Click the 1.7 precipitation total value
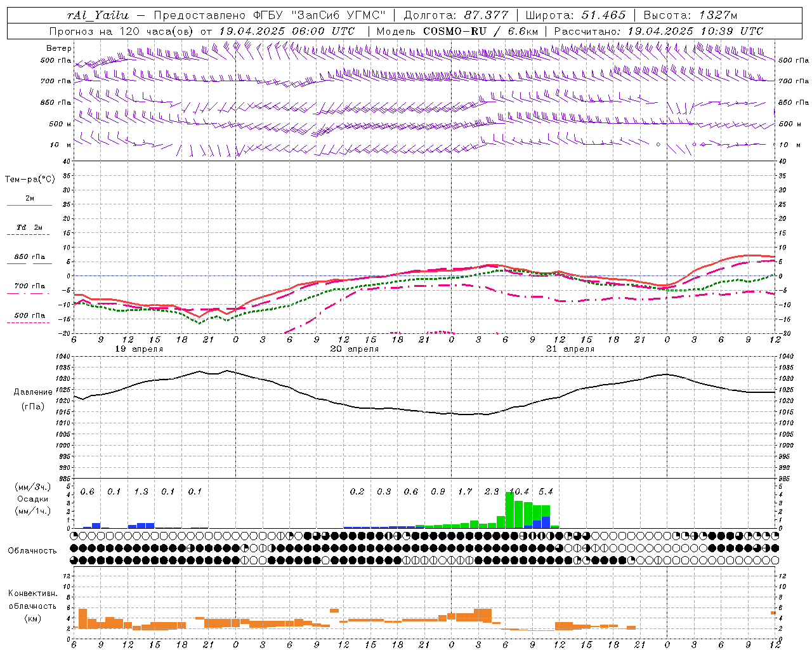This screenshot has height=650, width=812. 465,492
